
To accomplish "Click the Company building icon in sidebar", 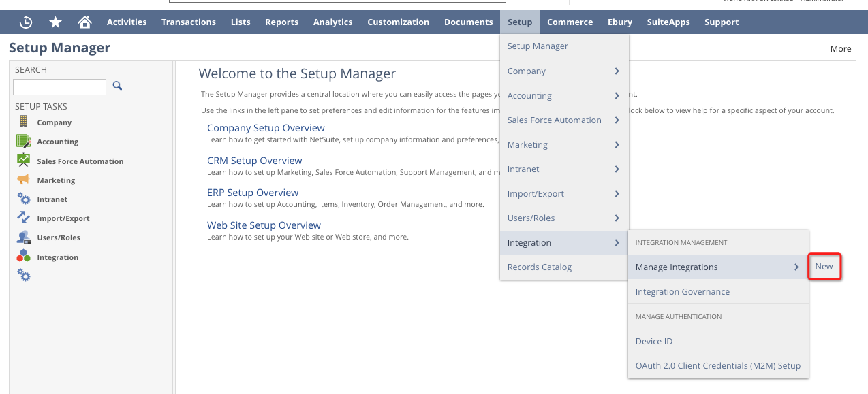I will coord(24,122).
